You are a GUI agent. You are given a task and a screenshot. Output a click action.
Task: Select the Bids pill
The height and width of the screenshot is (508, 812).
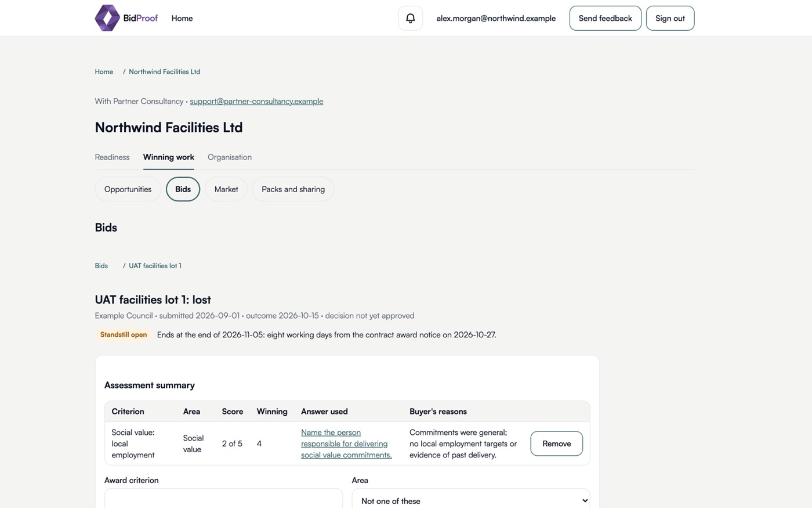[183, 189]
